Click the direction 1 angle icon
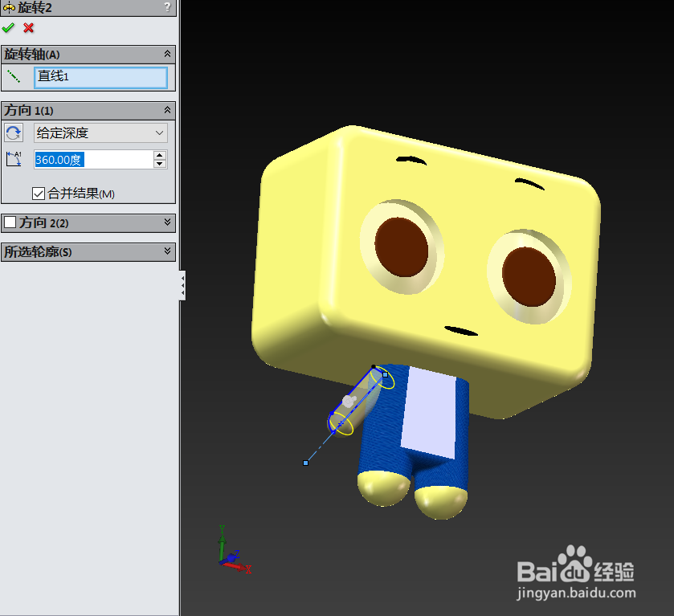Viewport: 674px width, 616px height. click(14, 159)
